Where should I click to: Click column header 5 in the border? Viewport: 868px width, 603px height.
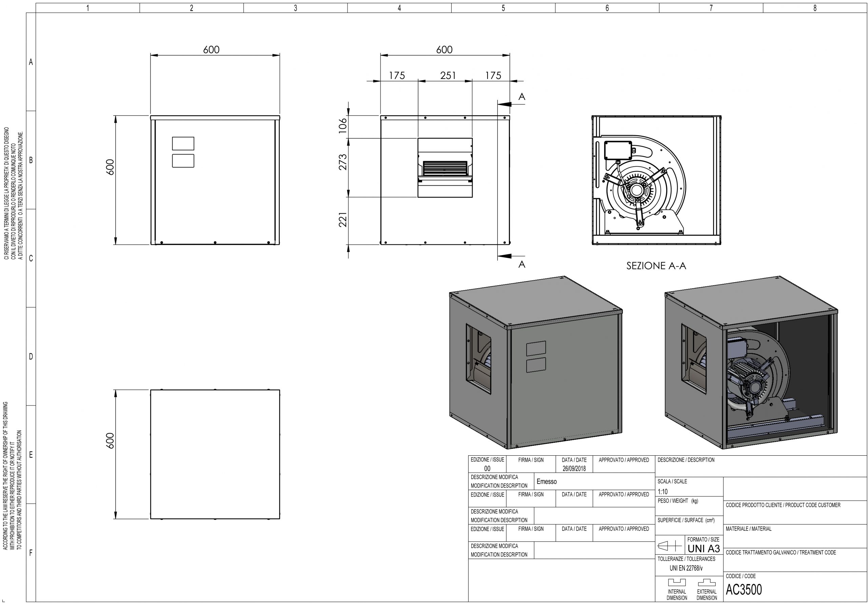pos(503,8)
